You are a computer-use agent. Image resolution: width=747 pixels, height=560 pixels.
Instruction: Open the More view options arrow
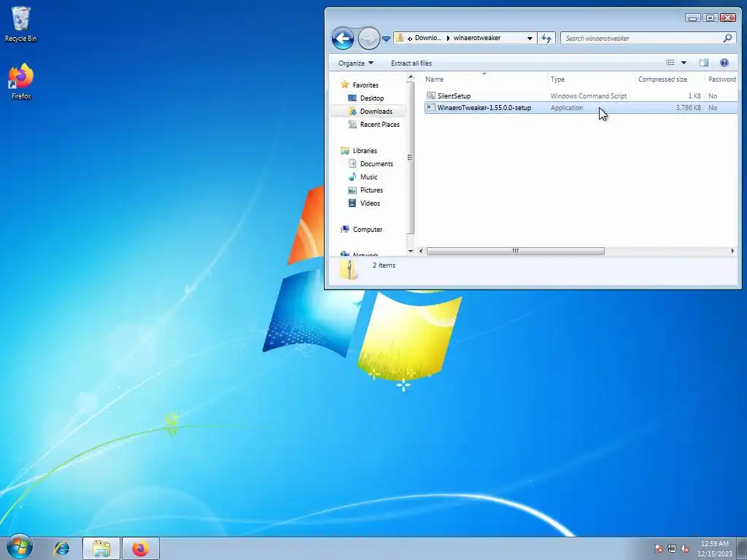[x=684, y=63]
